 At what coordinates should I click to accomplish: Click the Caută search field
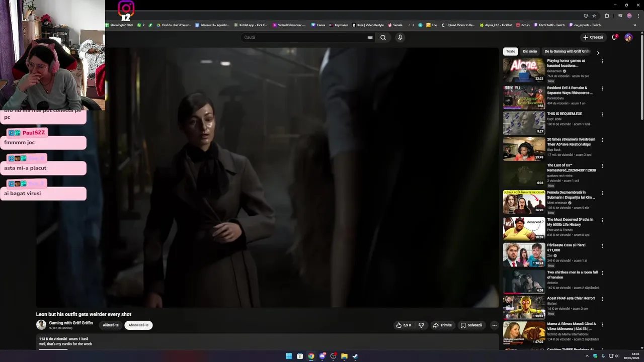[x=304, y=37]
